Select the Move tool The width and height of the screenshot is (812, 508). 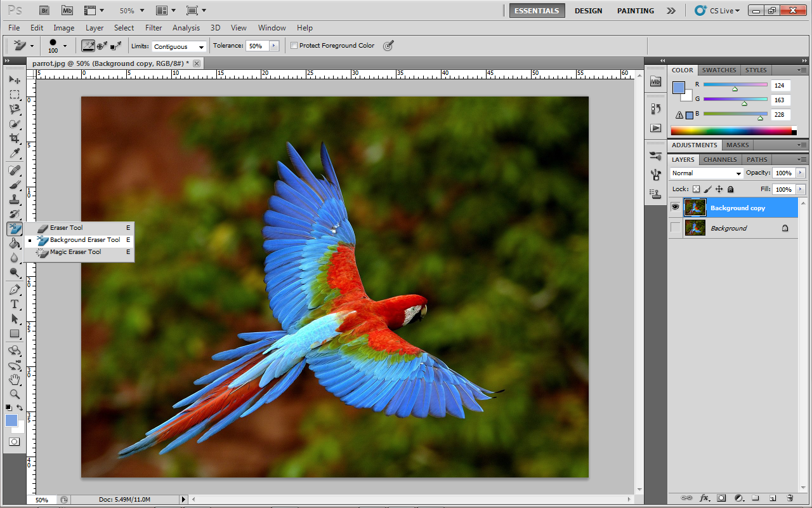pyautogui.click(x=15, y=80)
